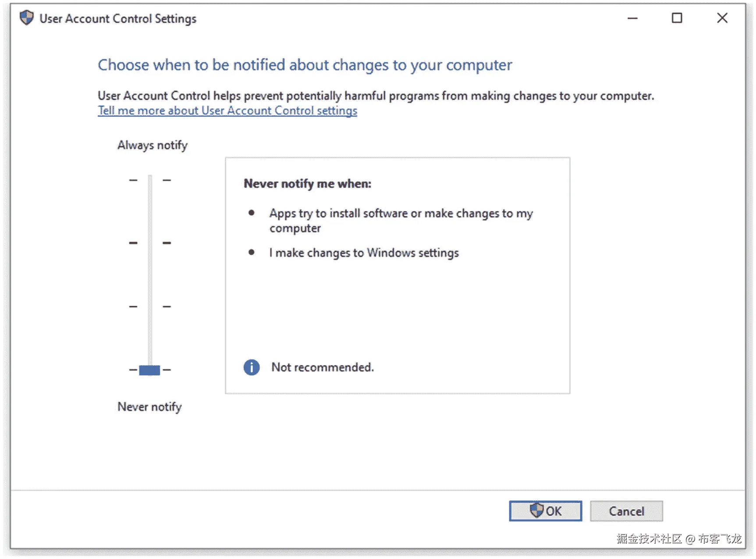Close the User Account Control Settings window
The height and width of the screenshot is (559, 756).
click(722, 18)
